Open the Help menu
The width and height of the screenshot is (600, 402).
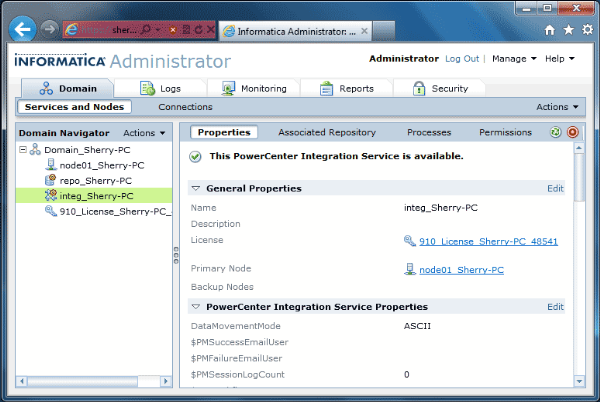pyautogui.click(x=559, y=59)
